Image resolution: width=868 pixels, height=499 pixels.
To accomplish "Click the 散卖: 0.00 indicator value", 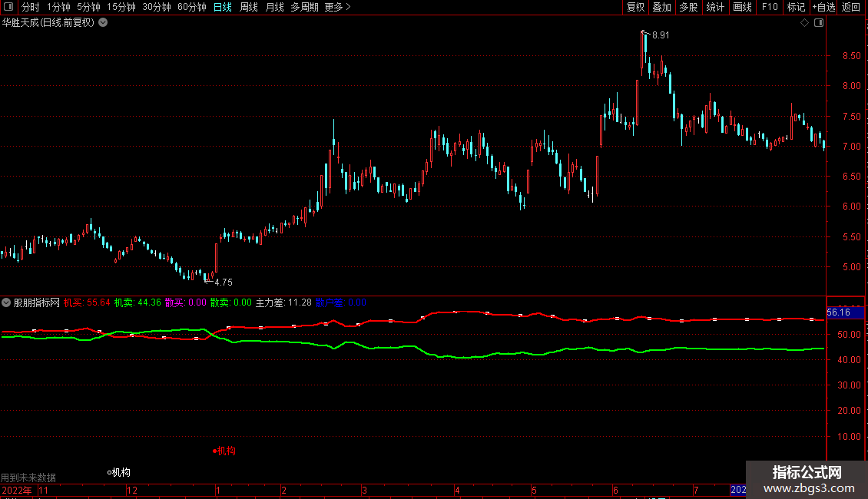I will 231,302.
